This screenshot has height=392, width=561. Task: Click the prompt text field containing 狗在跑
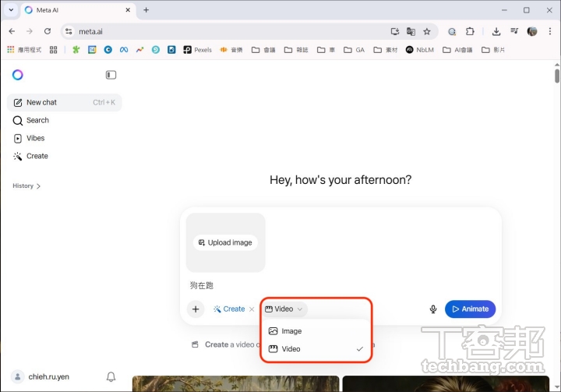[340, 285]
